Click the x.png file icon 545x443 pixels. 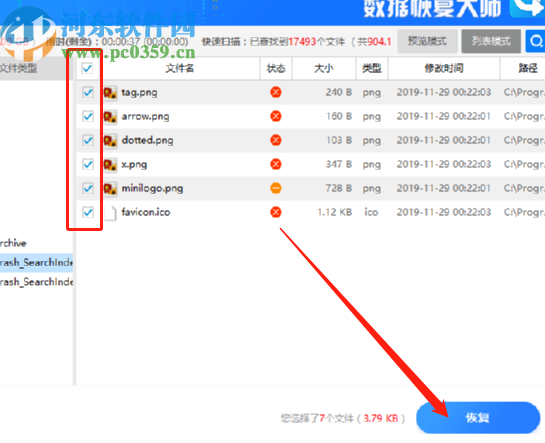[110, 165]
